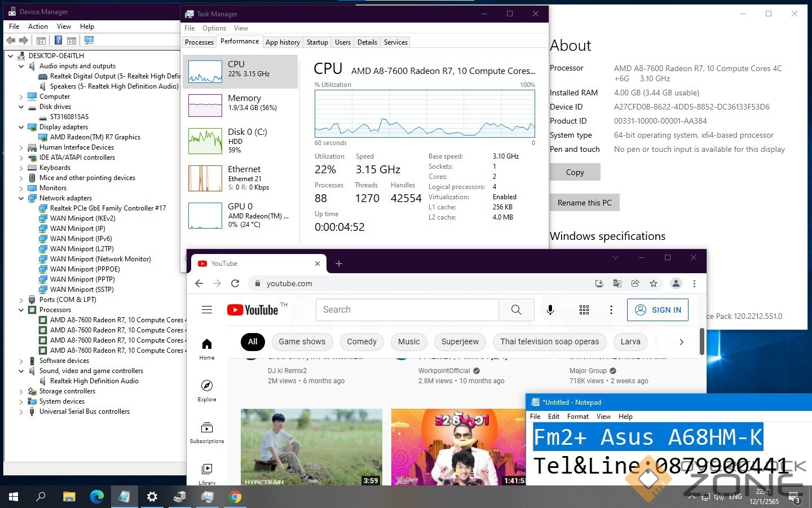
Task: Select the Music filter chip
Action: pos(409,341)
